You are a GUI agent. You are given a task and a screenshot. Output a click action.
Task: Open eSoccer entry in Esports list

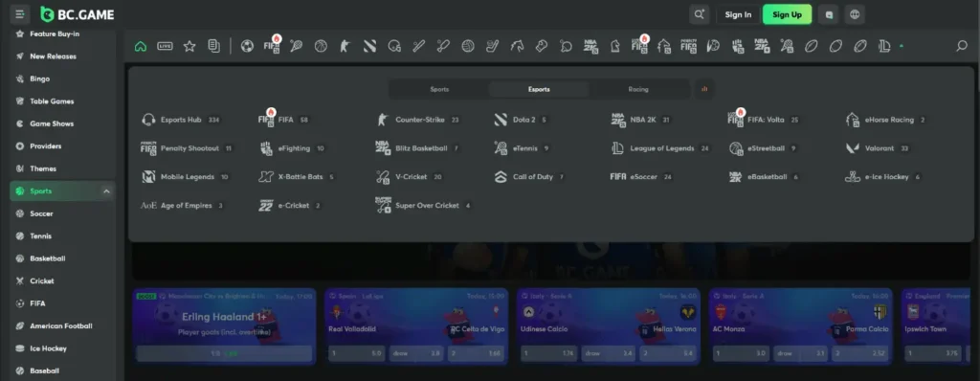coord(642,177)
